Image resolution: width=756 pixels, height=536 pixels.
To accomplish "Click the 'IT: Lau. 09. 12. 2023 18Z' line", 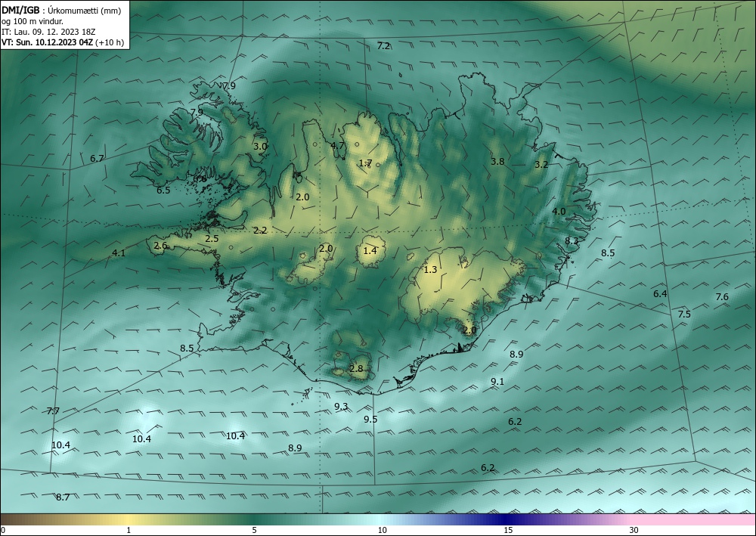I will pyautogui.click(x=48, y=32).
